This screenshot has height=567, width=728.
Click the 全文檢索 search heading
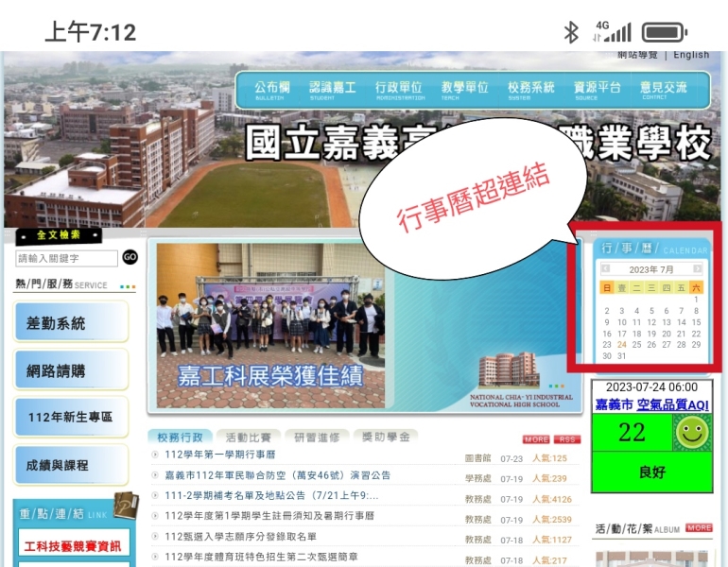coord(59,235)
